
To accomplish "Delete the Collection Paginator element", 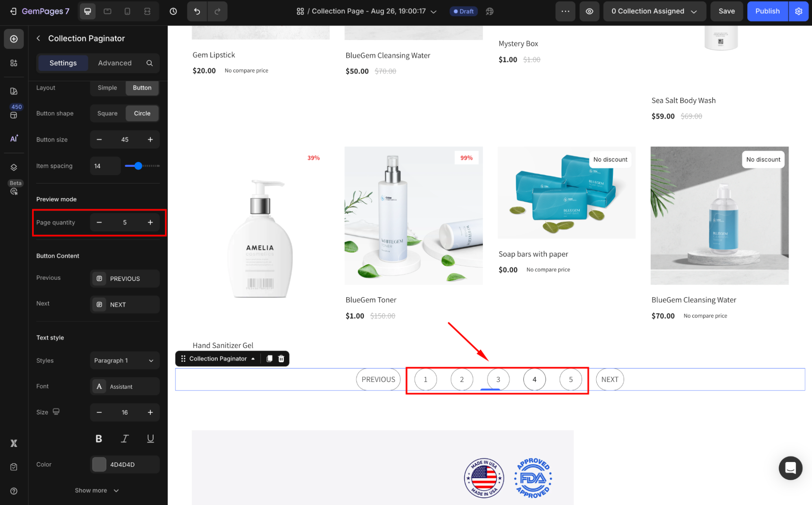I will click(x=281, y=358).
